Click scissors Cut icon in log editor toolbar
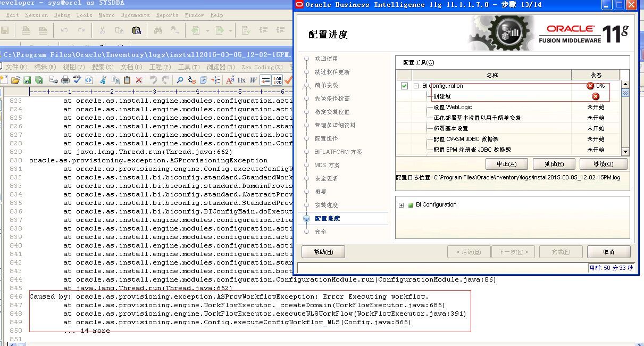Screen dimensions: 644x346 click(103, 80)
